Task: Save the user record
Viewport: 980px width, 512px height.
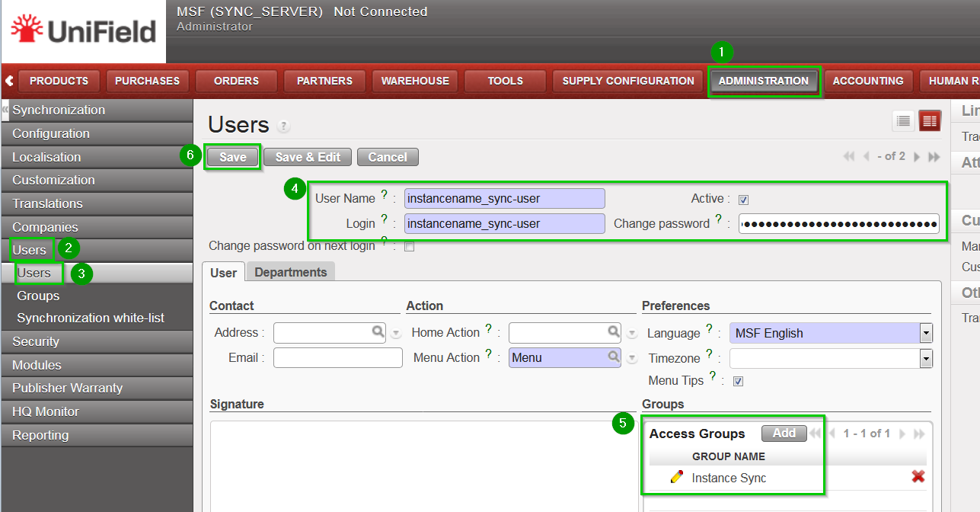Action: tap(232, 157)
